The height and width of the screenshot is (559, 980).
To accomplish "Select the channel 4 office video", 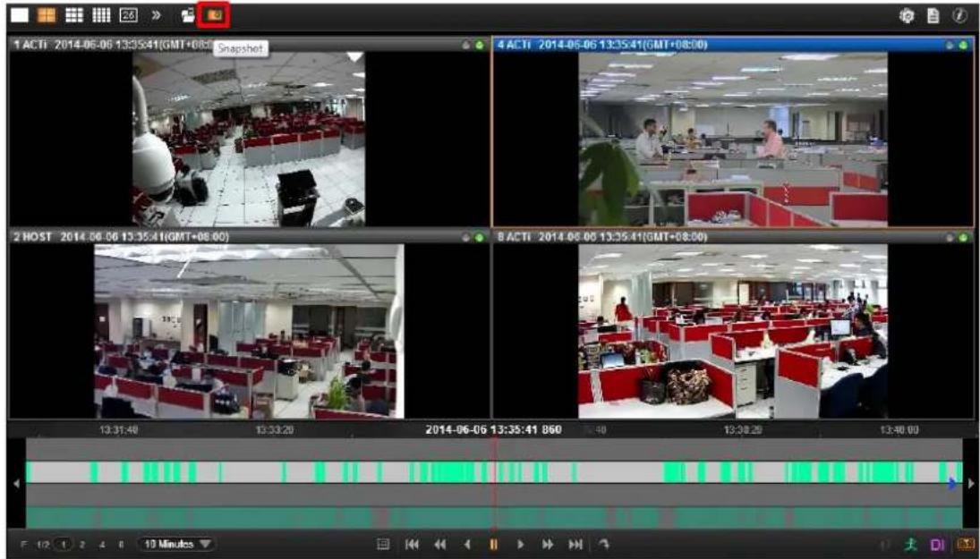I will coord(733,139).
